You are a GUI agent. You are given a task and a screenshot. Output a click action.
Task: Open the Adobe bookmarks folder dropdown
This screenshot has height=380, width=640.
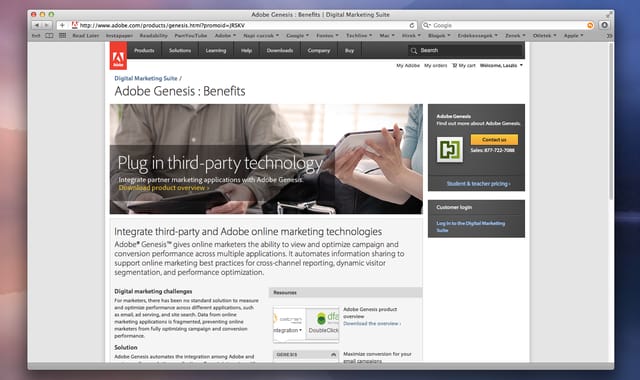(225, 36)
